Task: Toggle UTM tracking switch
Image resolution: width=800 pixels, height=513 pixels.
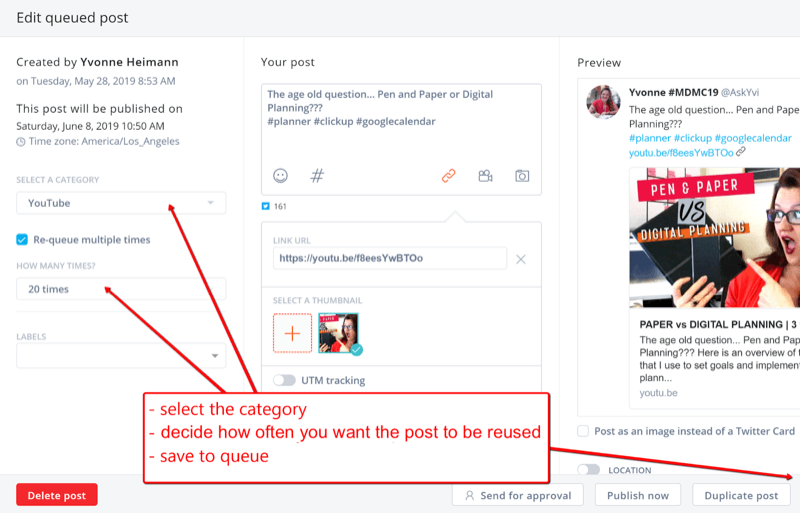Action: coord(284,380)
